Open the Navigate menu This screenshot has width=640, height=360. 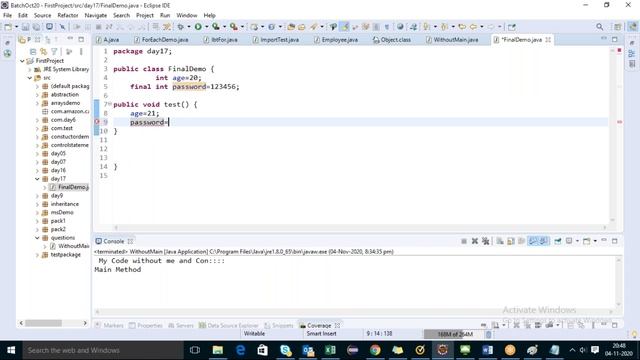[96, 16]
